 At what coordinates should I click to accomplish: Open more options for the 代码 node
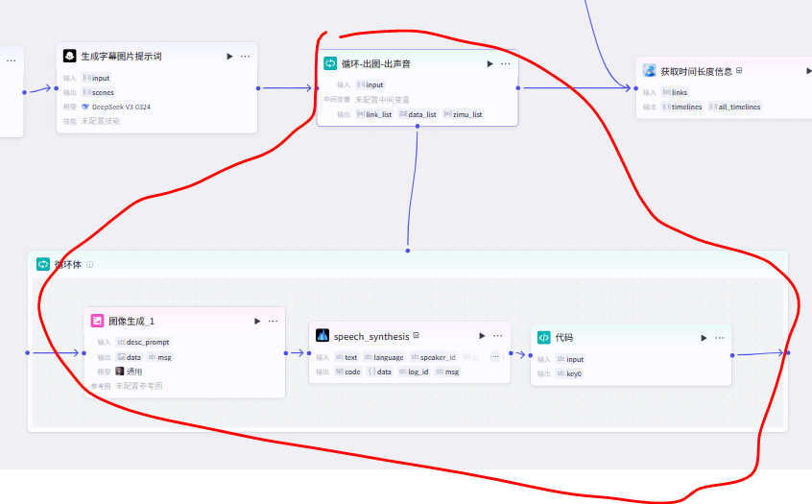coord(719,338)
